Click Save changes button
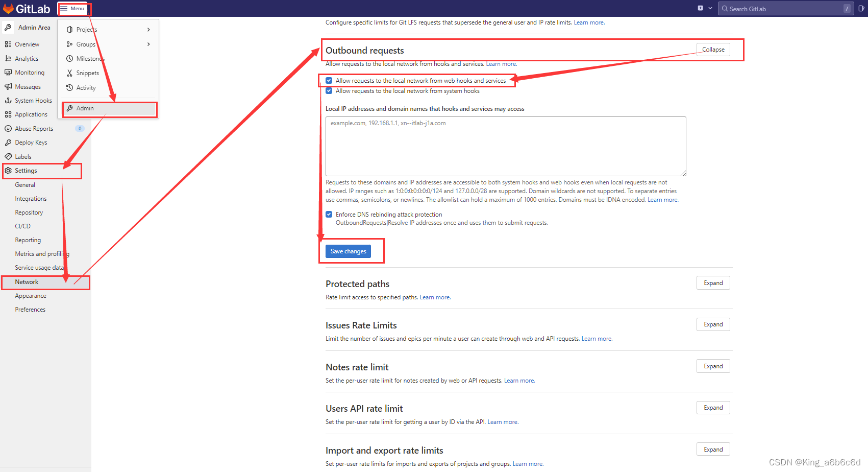868x472 pixels. coord(348,251)
